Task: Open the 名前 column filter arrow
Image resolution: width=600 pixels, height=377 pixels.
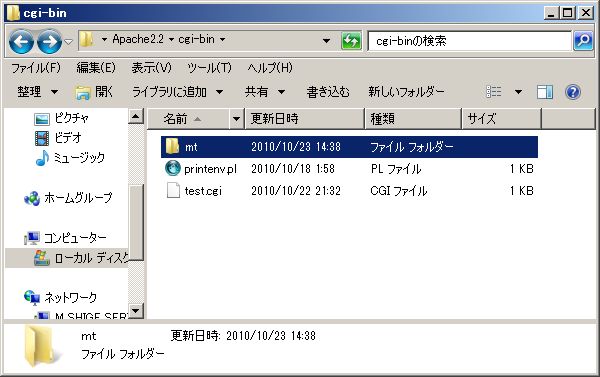Action: [x=236, y=119]
